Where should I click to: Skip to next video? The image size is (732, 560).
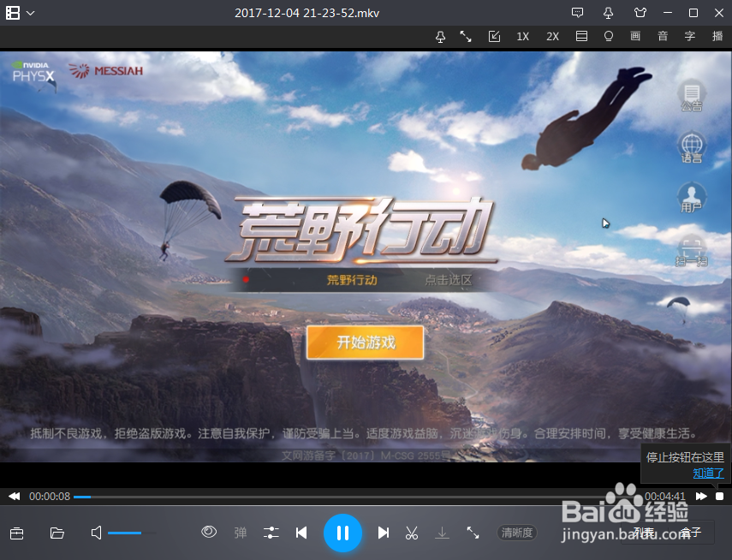[384, 533]
